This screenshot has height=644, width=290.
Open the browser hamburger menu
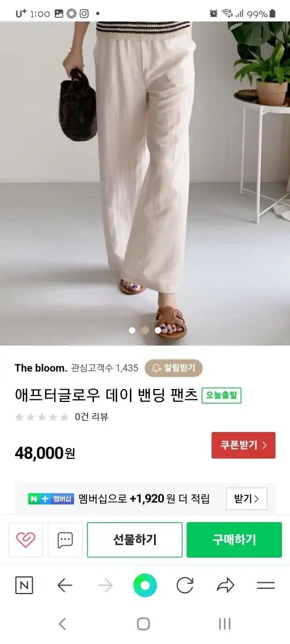266,586
